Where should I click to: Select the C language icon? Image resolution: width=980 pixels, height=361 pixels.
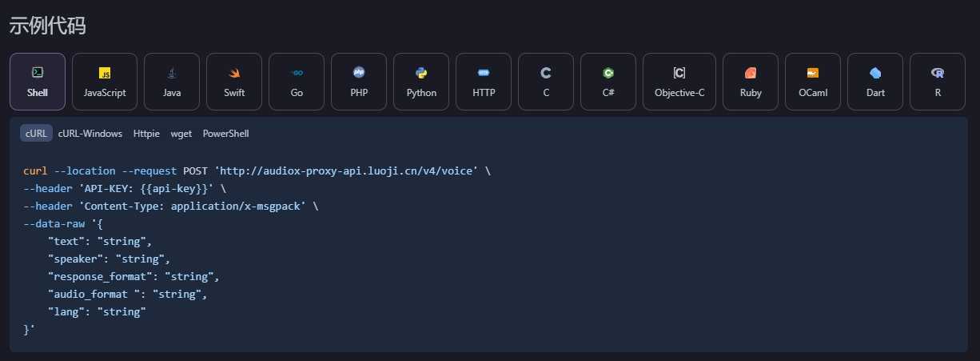click(546, 73)
